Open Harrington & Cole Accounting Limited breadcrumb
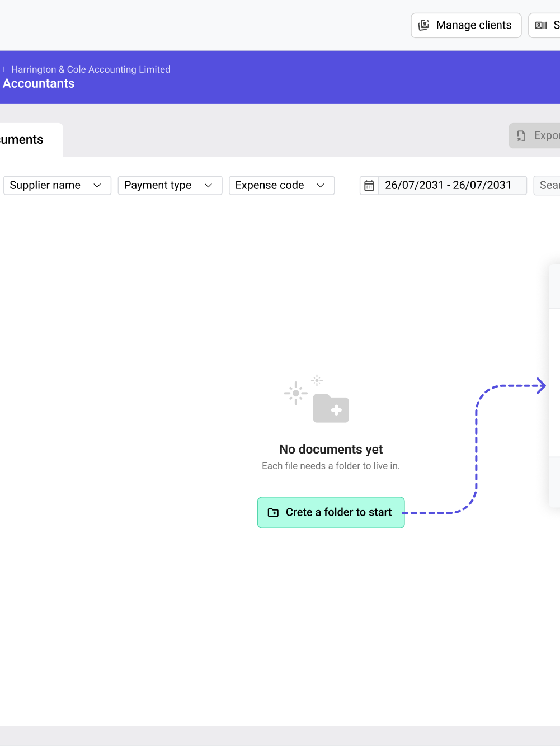 91,69
